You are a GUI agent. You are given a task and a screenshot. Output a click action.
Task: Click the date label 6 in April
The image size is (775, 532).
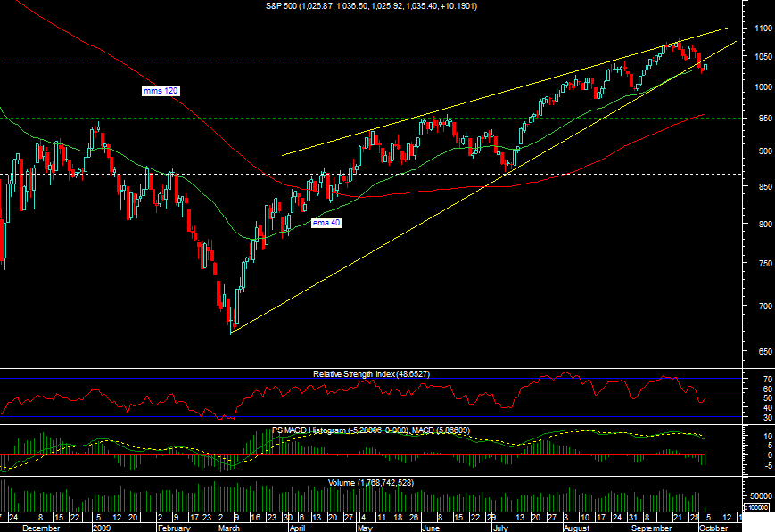tap(301, 517)
